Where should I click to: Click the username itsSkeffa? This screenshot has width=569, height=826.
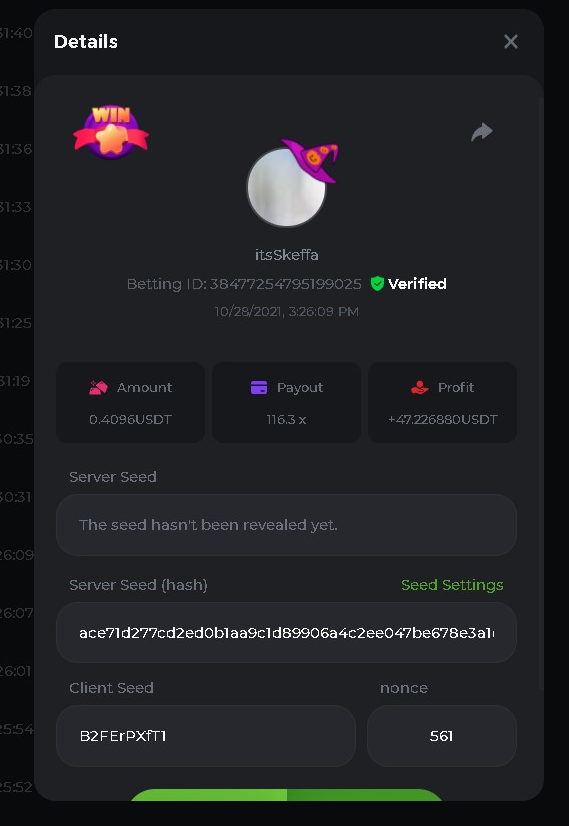coord(287,255)
